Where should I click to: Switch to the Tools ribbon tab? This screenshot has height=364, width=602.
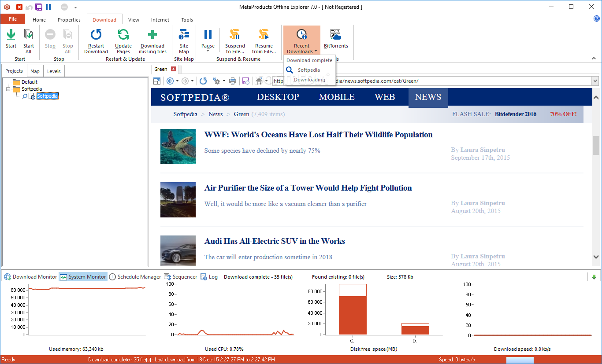187,20
